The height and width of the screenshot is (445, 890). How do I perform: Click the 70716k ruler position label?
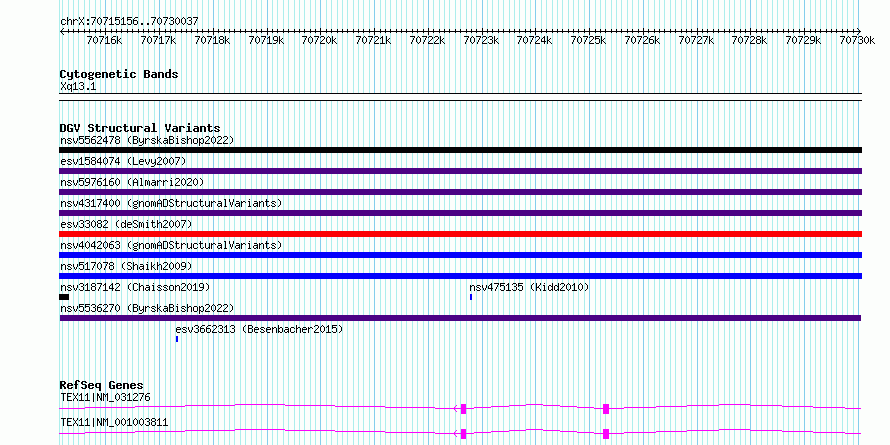click(104, 40)
